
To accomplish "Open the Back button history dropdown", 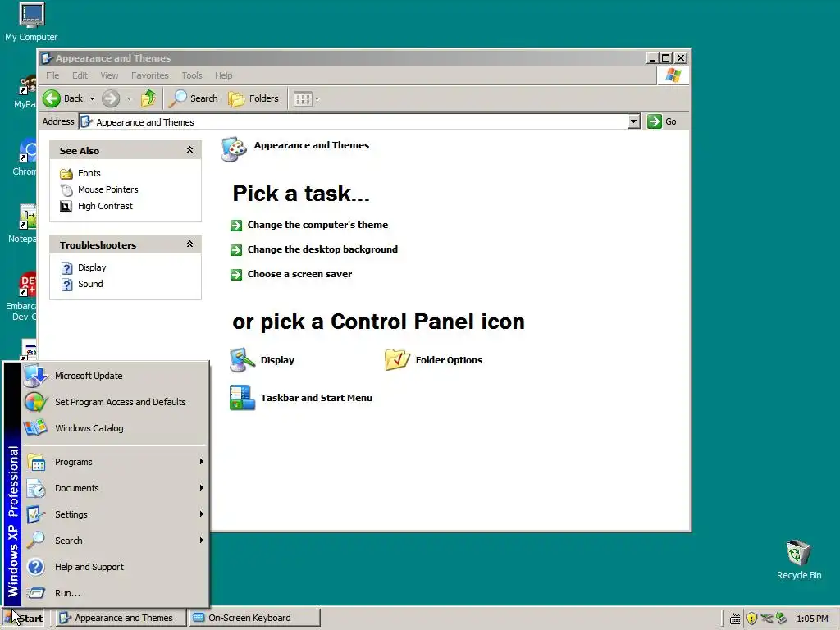I will pyautogui.click(x=92, y=99).
